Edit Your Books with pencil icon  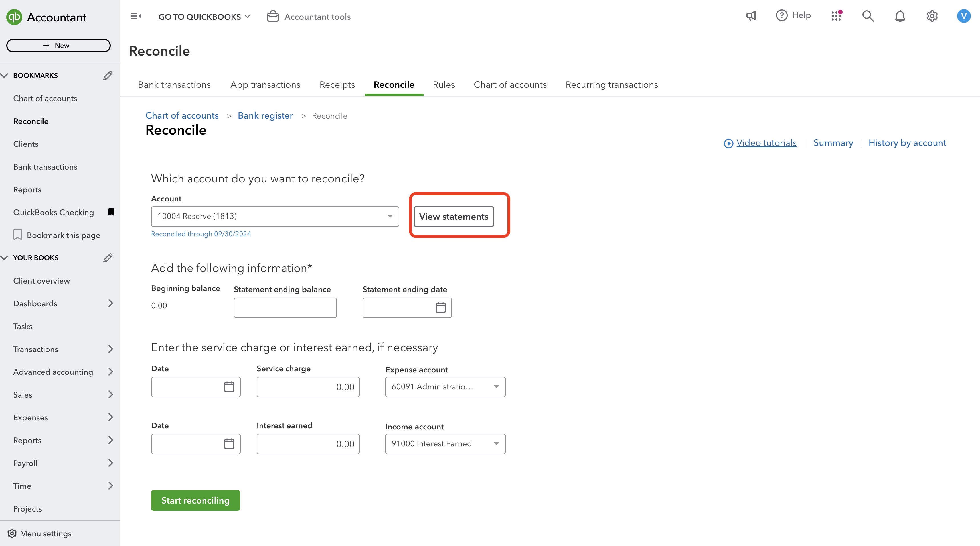[108, 258]
